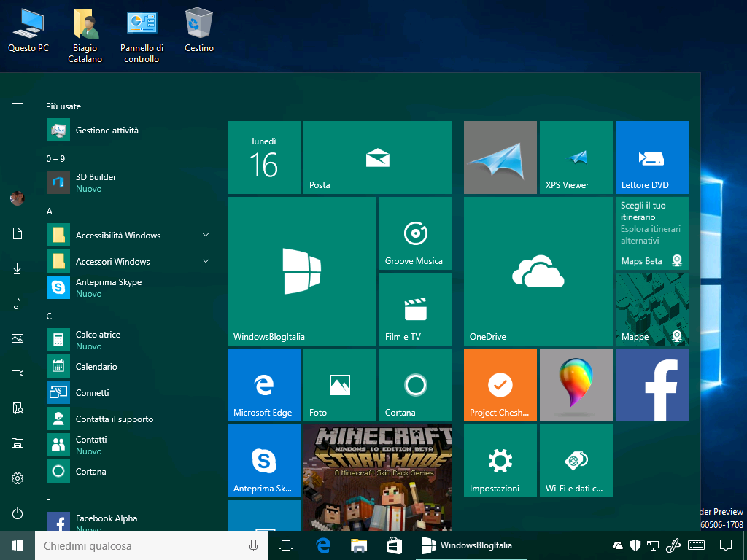Click the letter A group header
Image resolution: width=747 pixels, height=560 pixels.
[x=49, y=211]
